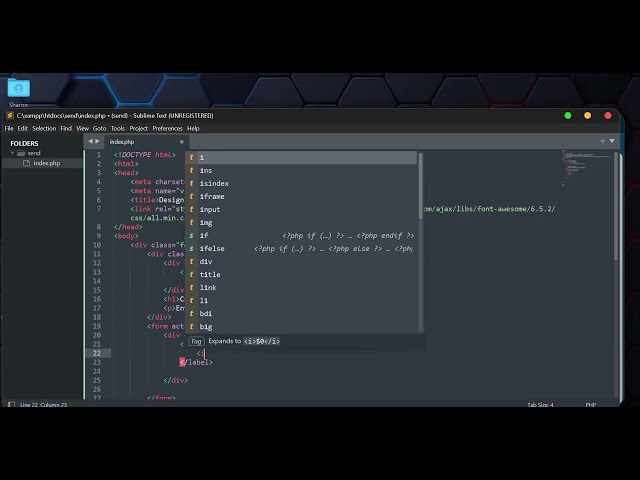Image resolution: width=640 pixels, height=480 pixels.
Task: Click the closing div tag on line 25
Action: coord(176,380)
